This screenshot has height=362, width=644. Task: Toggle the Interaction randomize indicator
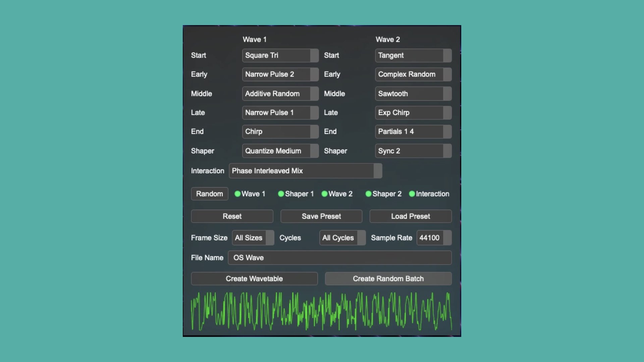click(x=412, y=194)
